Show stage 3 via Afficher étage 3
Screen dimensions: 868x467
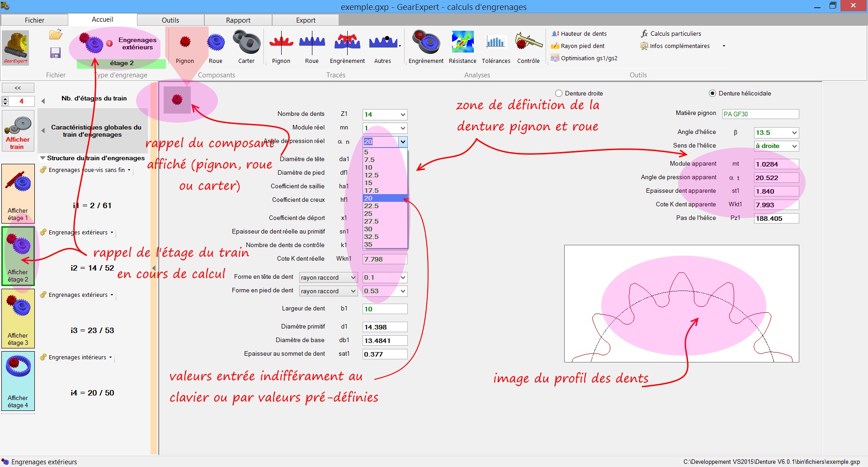coord(18,318)
